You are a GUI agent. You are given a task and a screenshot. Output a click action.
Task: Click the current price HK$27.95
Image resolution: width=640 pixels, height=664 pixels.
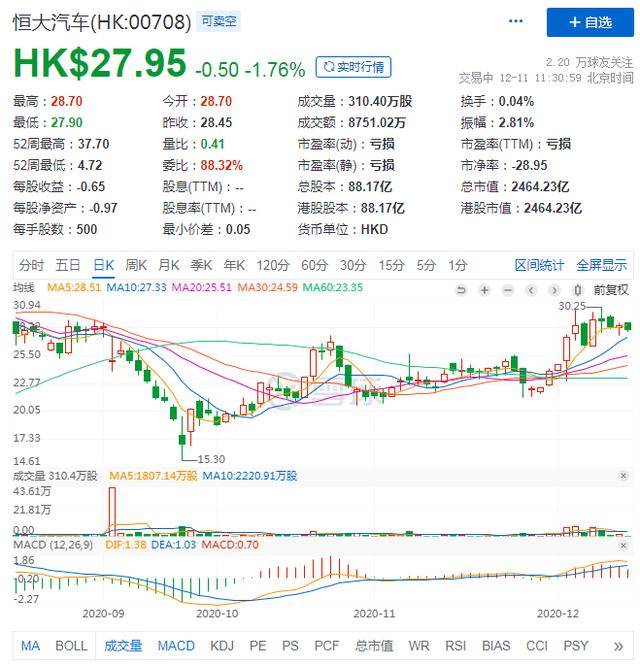click(100, 63)
